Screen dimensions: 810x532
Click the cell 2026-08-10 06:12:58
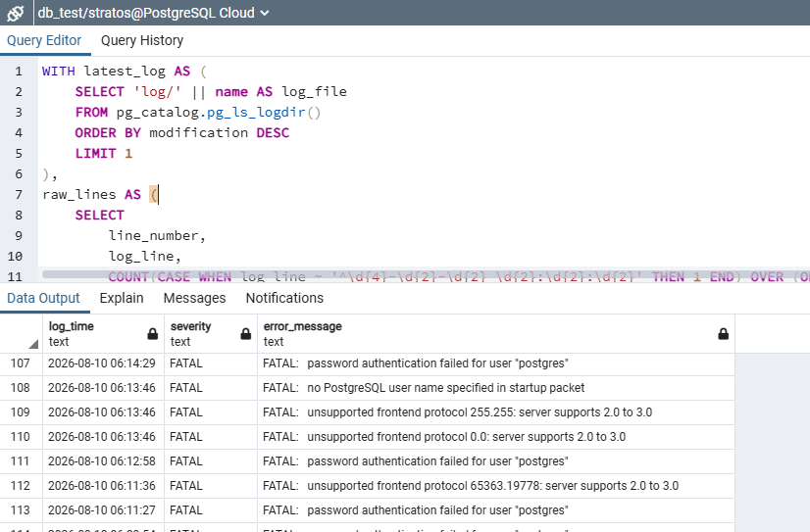pyautogui.click(x=102, y=461)
